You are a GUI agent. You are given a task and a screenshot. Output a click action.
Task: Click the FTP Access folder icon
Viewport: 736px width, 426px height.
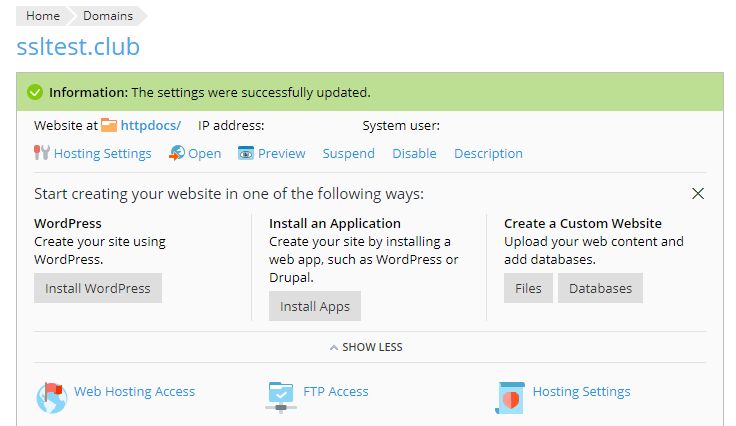[282, 396]
